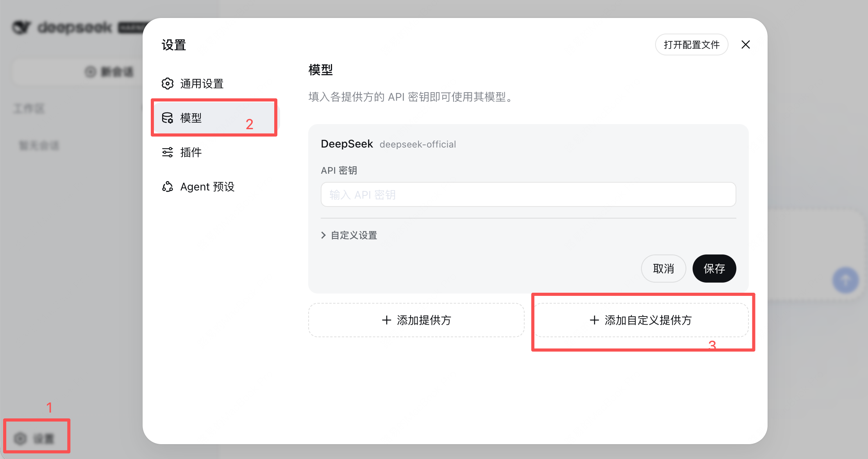Click 添加自定义提供方 button
This screenshot has width=868, height=459.
(x=641, y=320)
